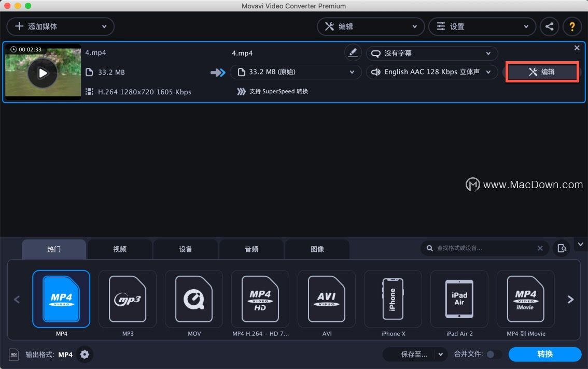588x369 pixels.
Task: Click the output file name 4.mp4
Action: 242,53
